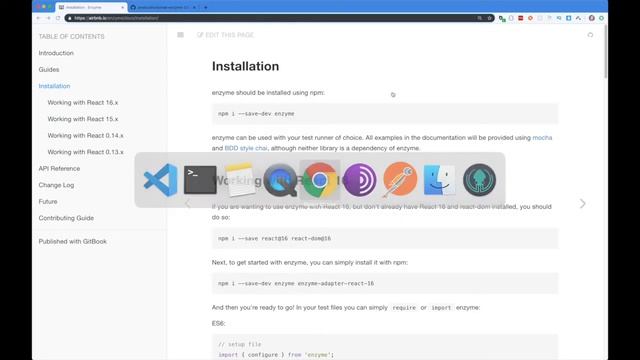Switch to the purple Tor Browser icon
Image resolution: width=640 pixels, height=360 pixels.
pyautogui.click(x=360, y=180)
